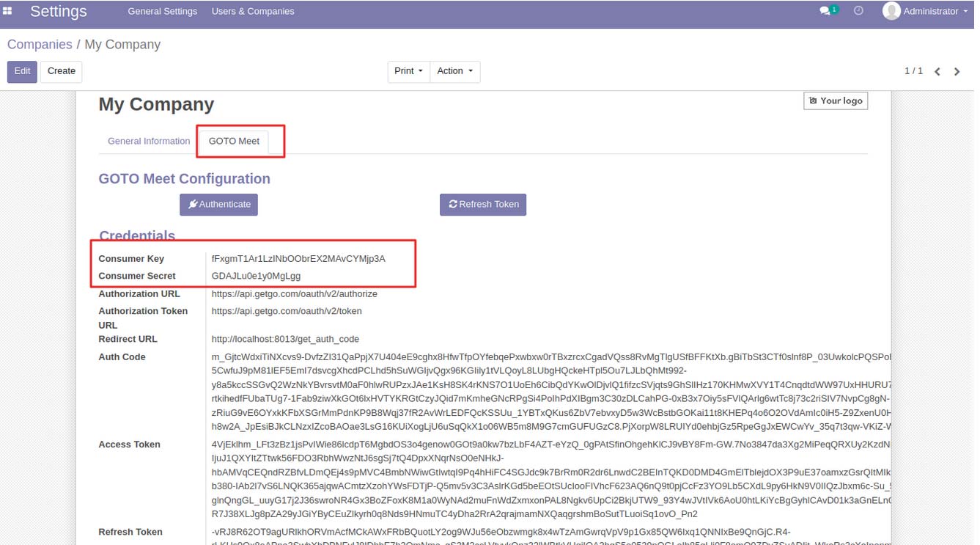
Task: Click the Consumer Secret value GDAJLu0e1y0MgLgg
Action: click(x=256, y=276)
